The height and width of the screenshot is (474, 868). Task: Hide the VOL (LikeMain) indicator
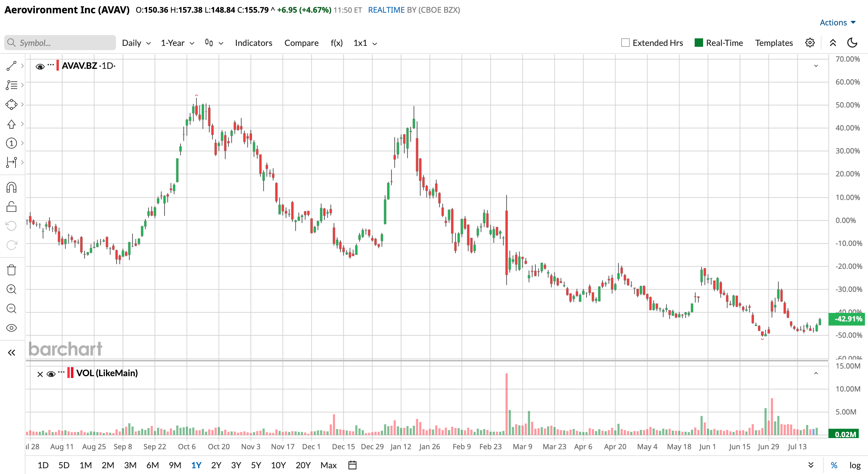click(51, 374)
